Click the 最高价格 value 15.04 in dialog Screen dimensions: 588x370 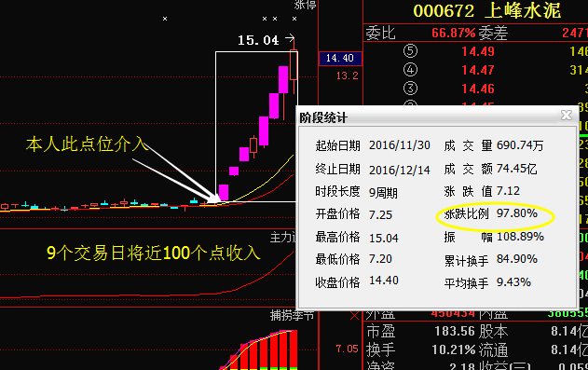384,238
